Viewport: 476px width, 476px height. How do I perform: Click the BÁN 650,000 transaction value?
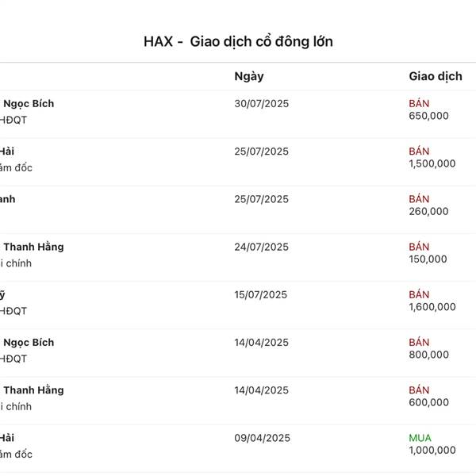point(428,109)
